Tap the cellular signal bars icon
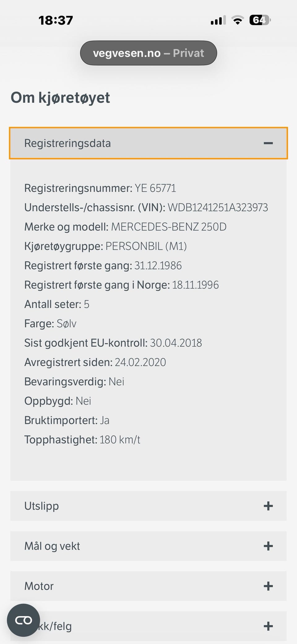Screen dimensions: 297x644 click(218, 20)
